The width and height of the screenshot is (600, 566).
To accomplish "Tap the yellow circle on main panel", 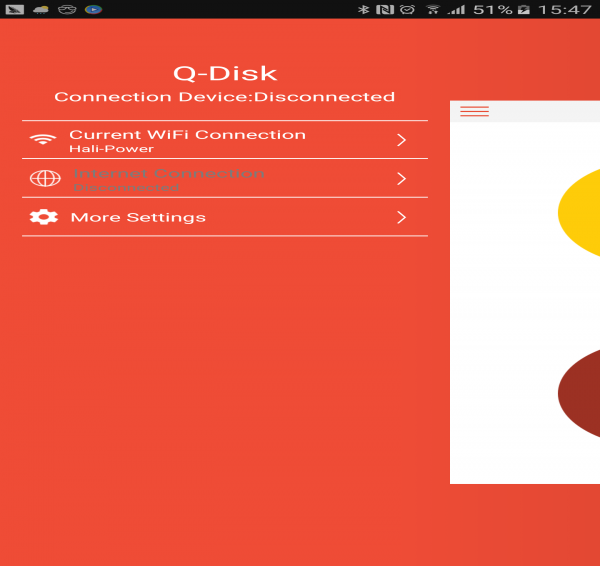I will tap(579, 212).
